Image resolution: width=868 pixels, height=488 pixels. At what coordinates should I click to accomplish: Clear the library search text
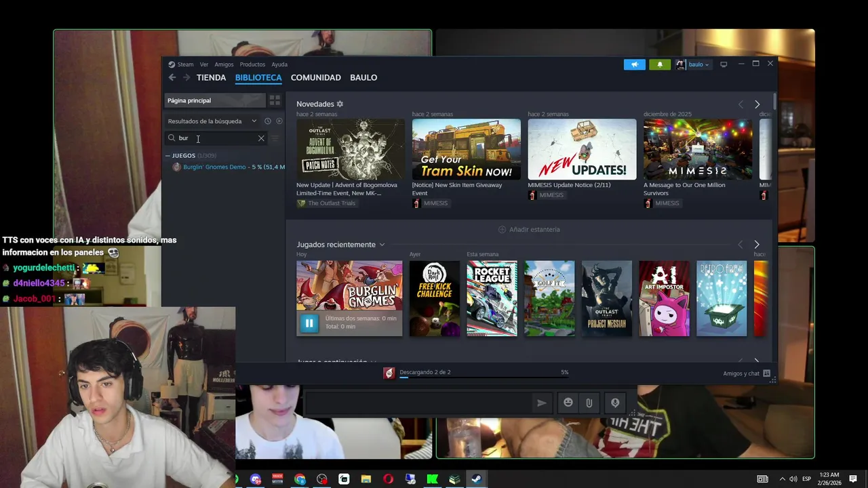261,138
